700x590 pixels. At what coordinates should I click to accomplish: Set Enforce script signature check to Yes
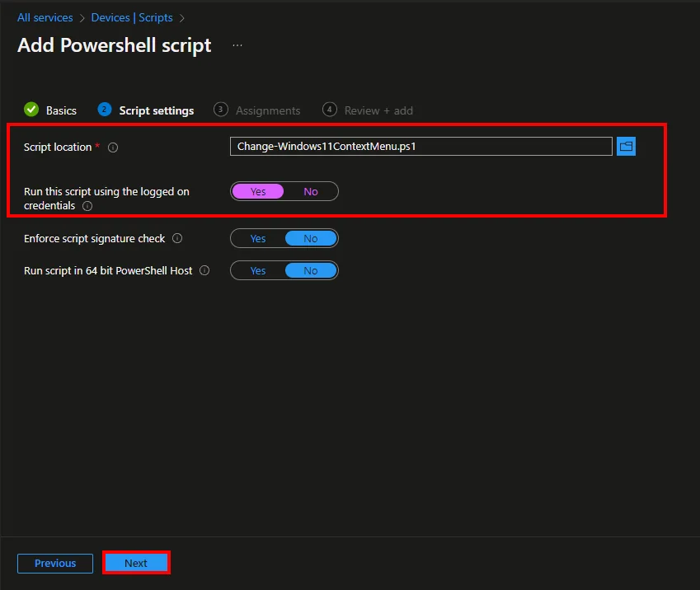click(258, 238)
